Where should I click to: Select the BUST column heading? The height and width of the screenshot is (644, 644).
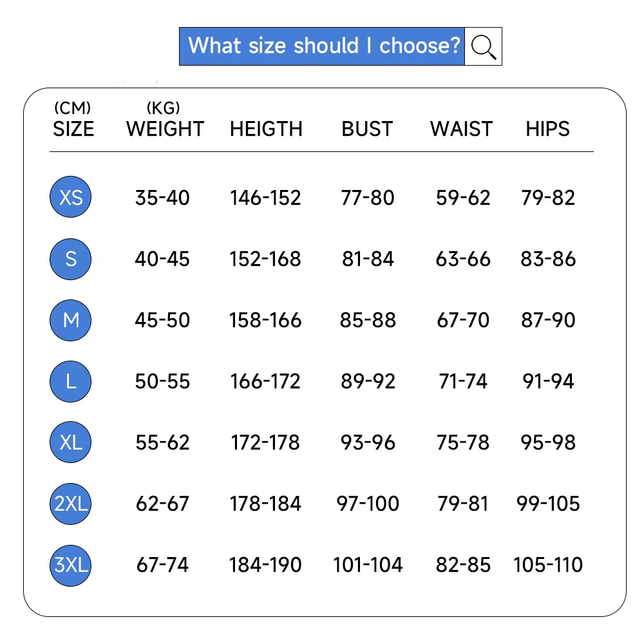(x=367, y=129)
